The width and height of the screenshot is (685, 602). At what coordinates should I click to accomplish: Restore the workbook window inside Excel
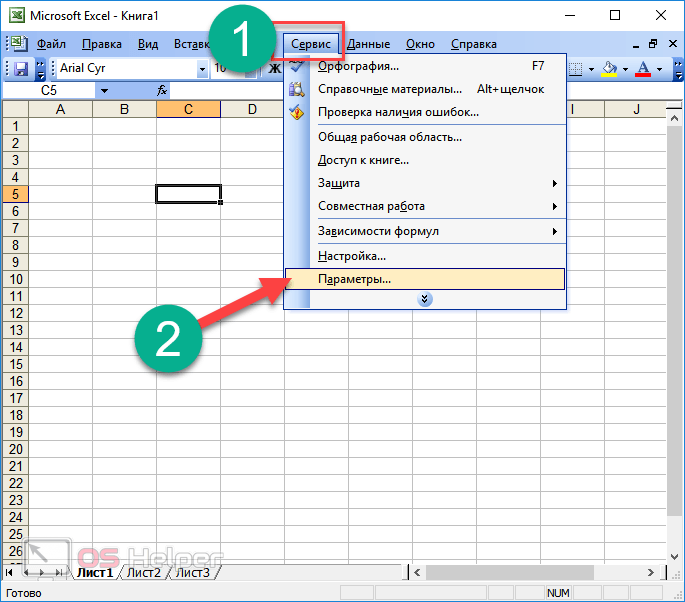tap(653, 44)
